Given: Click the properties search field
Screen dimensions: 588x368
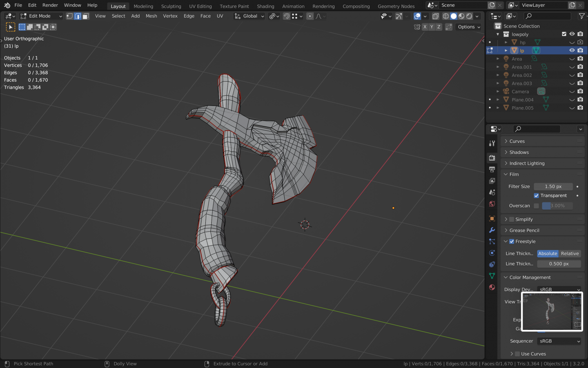Looking at the screenshot, I should click(537, 129).
